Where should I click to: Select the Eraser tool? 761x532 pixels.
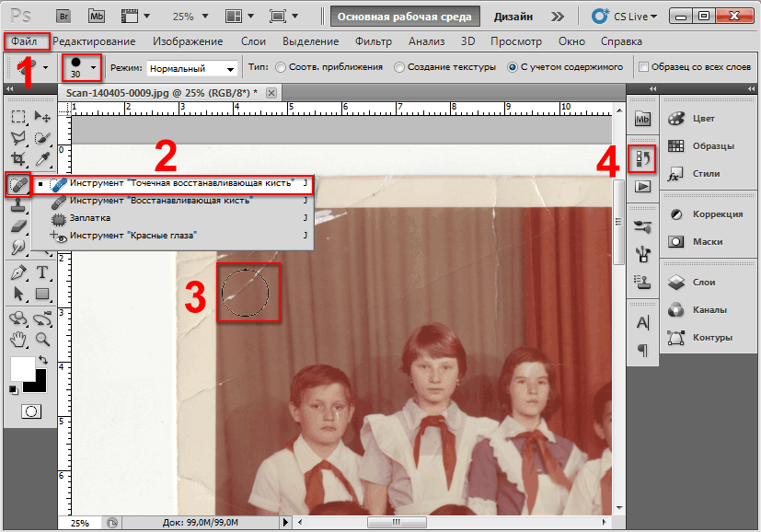point(18,226)
